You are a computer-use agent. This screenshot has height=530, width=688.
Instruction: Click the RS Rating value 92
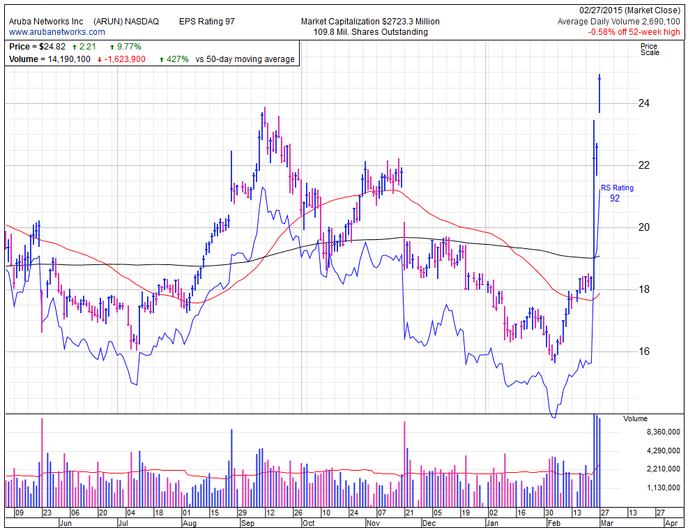[x=615, y=198]
